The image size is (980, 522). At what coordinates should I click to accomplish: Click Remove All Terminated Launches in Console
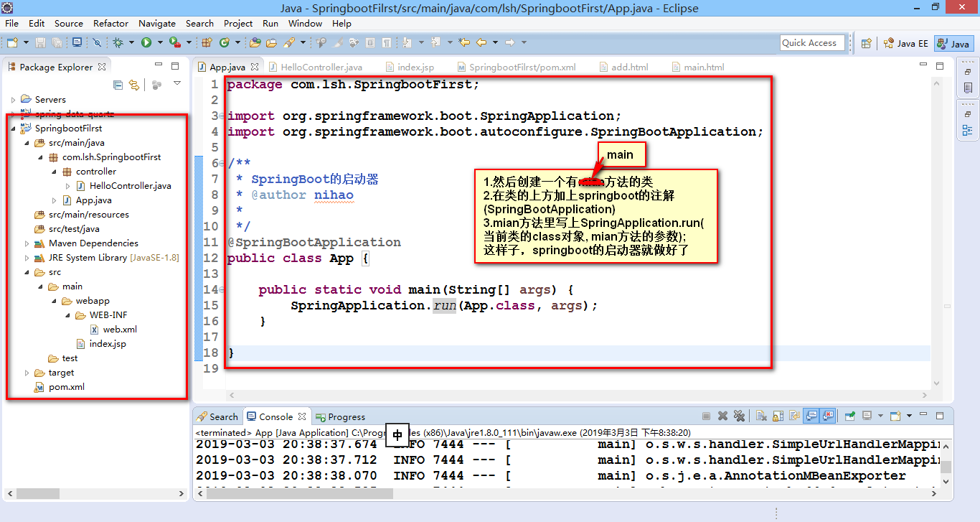click(x=739, y=416)
